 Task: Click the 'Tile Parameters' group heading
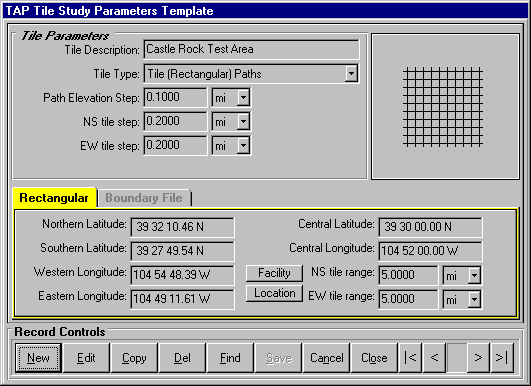tap(65, 36)
